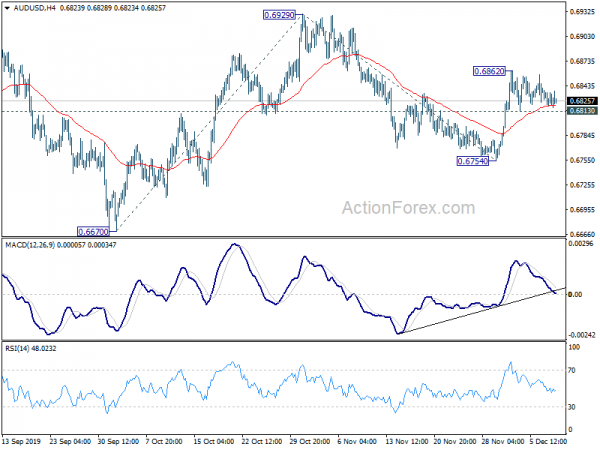Click the MACD(12,26,9) indicator label
Screen dimensions: 600x450
click(30, 245)
